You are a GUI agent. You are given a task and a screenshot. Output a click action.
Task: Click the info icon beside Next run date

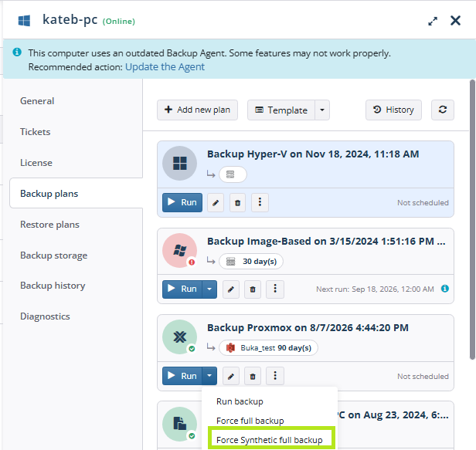coord(445,289)
